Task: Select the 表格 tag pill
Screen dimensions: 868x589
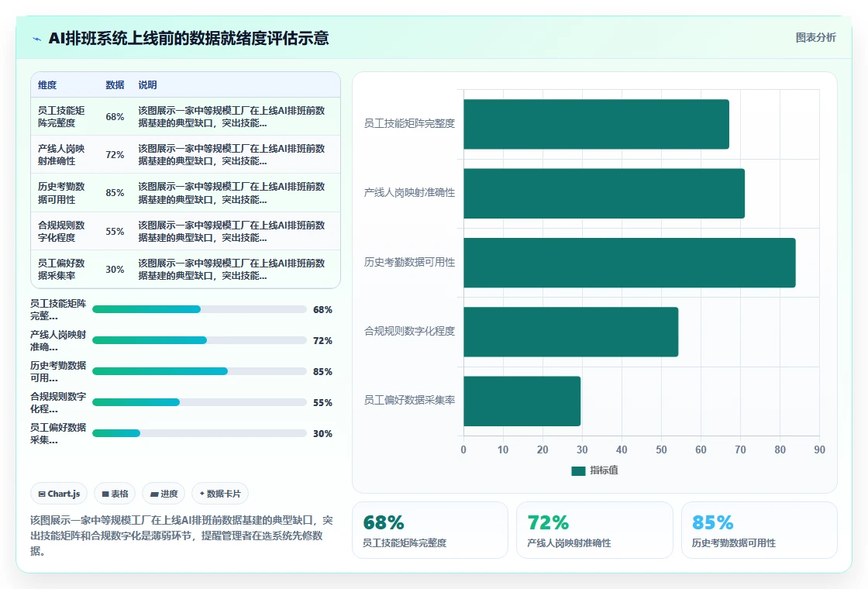Action: (x=115, y=494)
